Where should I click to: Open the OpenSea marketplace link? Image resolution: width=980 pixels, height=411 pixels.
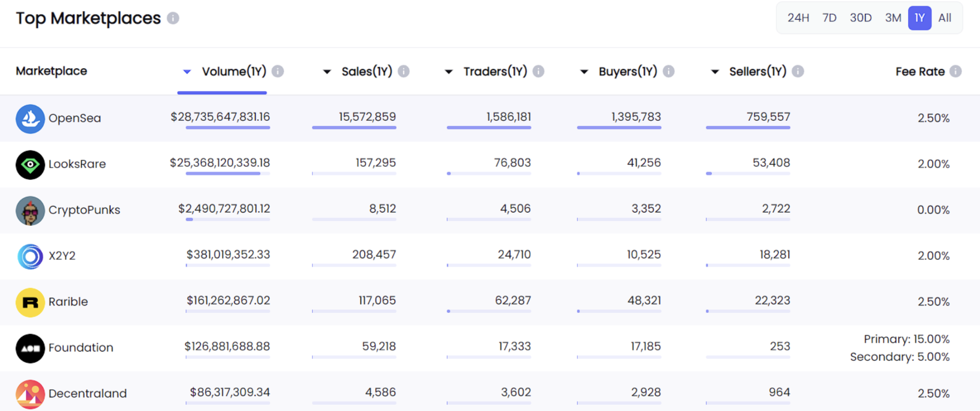75,118
